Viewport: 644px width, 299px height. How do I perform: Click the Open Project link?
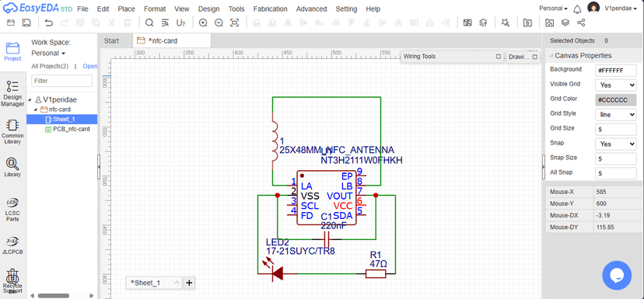90,66
